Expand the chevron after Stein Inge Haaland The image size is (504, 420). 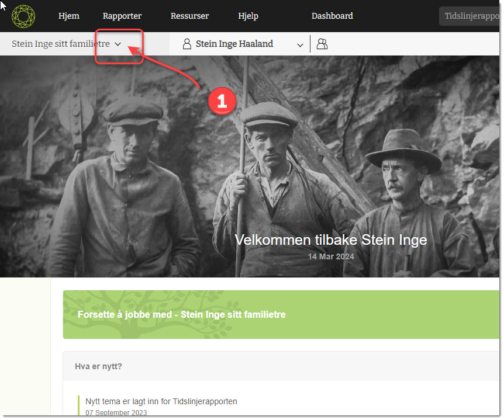(x=300, y=45)
